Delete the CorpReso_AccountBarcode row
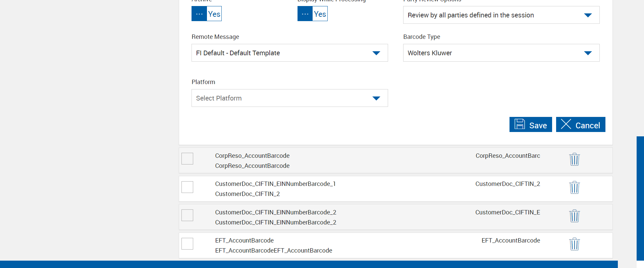Viewport: 644px width, 268px height. pyautogui.click(x=574, y=159)
